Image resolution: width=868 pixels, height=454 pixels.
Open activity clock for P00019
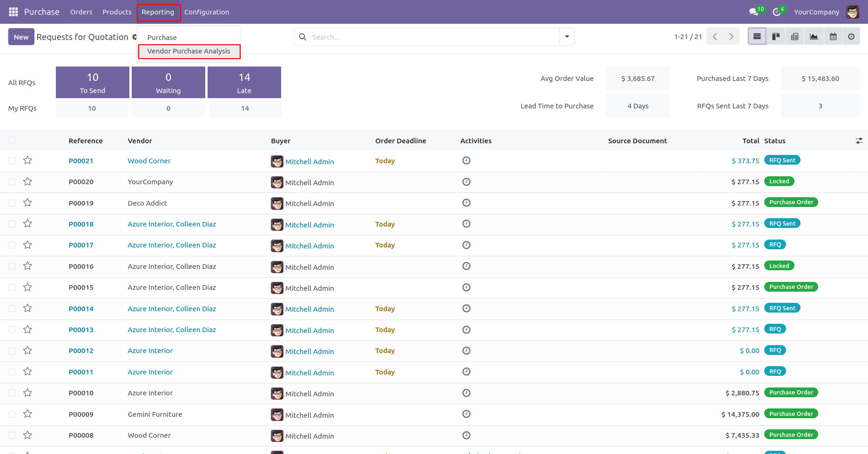(466, 203)
